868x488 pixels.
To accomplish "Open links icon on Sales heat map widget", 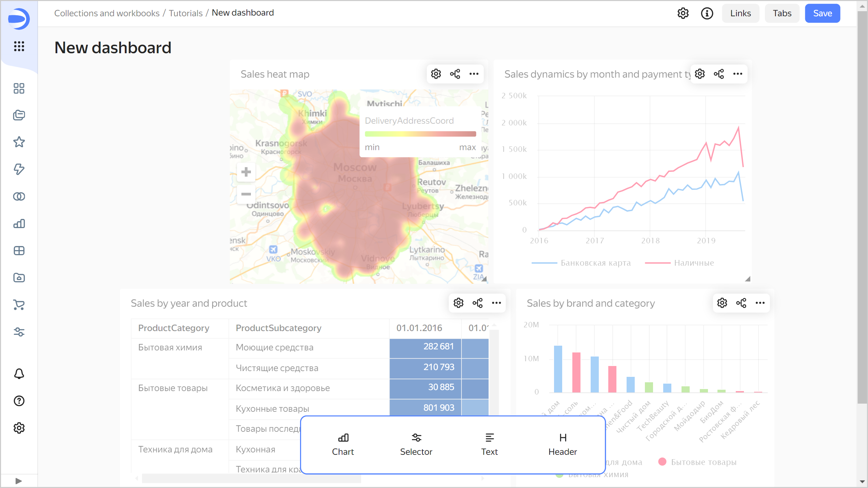I will tap(455, 74).
